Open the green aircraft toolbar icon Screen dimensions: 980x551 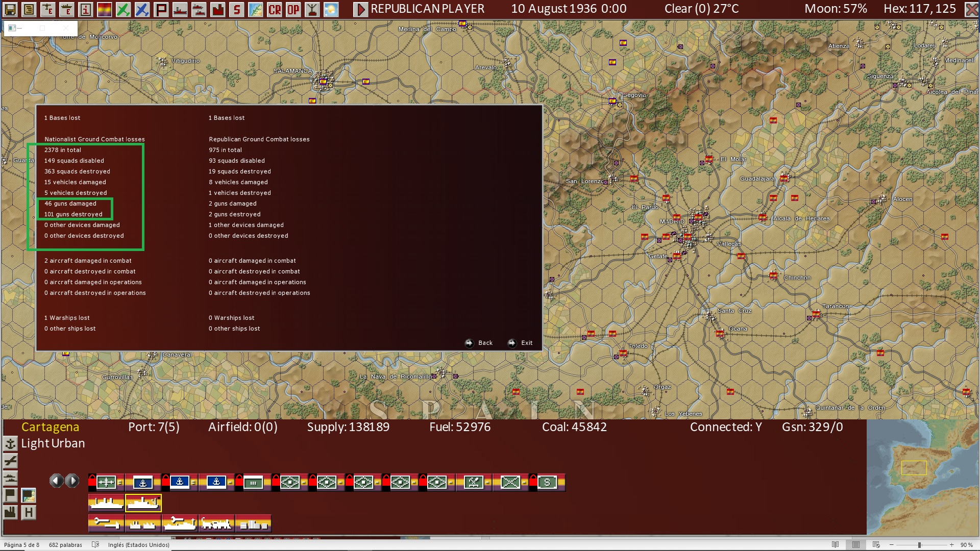pyautogui.click(x=123, y=9)
